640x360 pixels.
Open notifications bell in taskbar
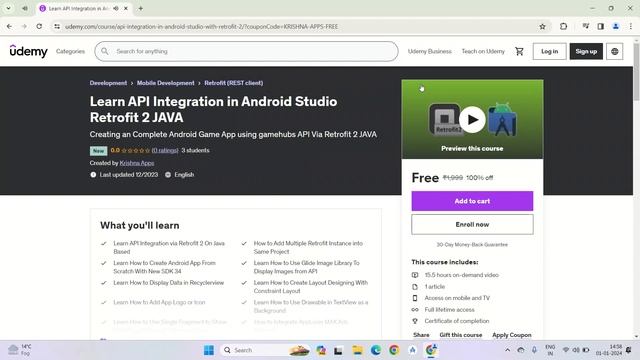629,350
